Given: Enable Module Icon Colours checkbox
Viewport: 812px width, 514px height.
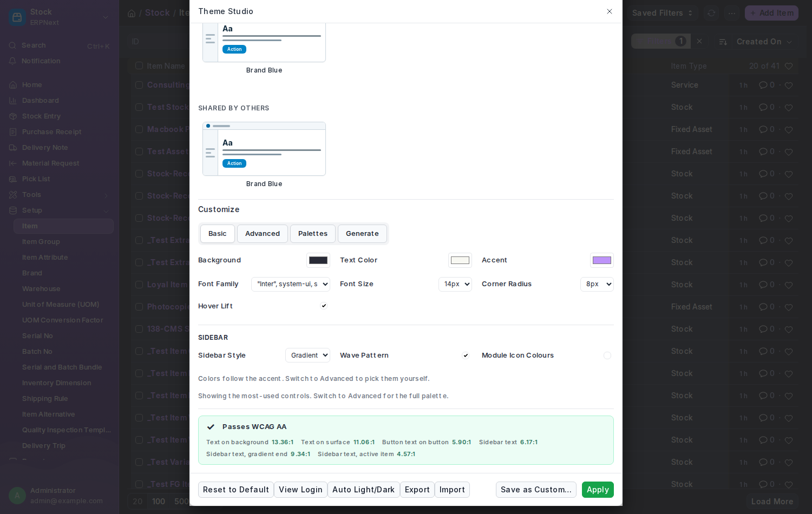Looking at the screenshot, I should [607, 355].
